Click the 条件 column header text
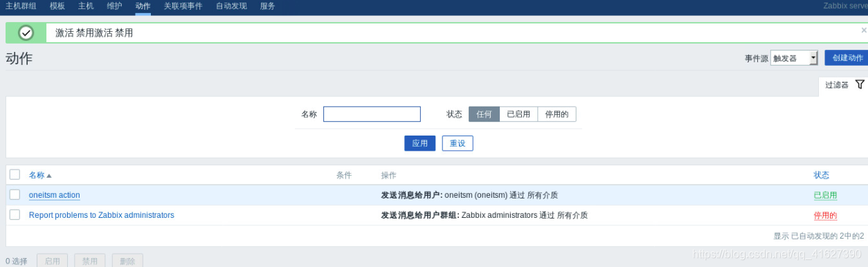The height and width of the screenshot is (267, 868). tap(344, 176)
